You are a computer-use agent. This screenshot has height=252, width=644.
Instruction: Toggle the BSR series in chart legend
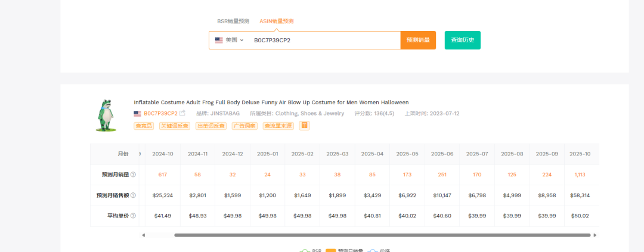coord(311,250)
